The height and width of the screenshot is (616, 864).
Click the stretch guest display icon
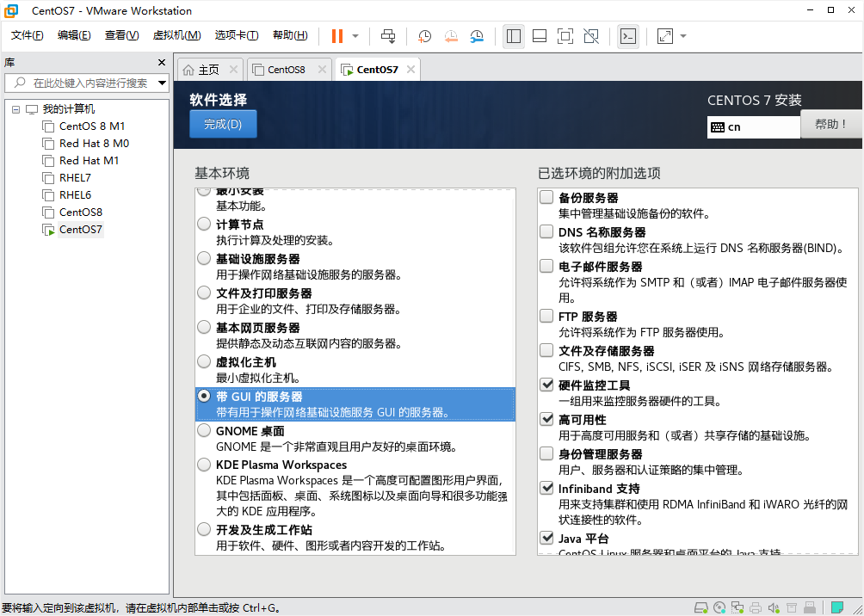click(665, 36)
